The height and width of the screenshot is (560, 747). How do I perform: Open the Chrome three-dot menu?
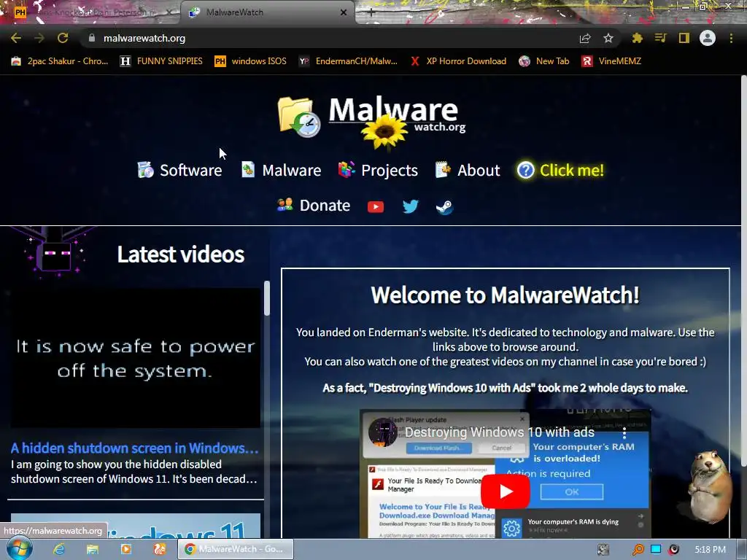(731, 38)
